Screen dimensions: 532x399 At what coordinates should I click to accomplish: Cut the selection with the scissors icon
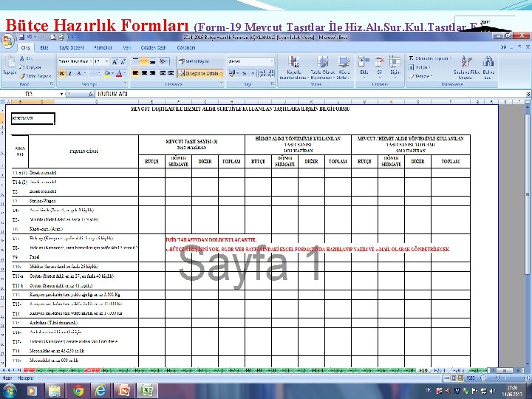point(22,58)
